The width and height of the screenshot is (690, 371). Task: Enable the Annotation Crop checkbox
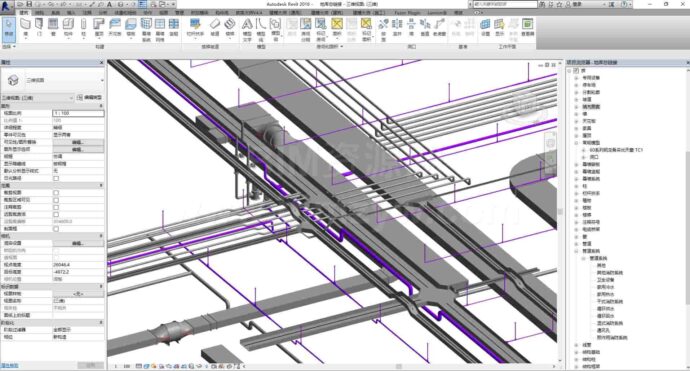(56, 207)
